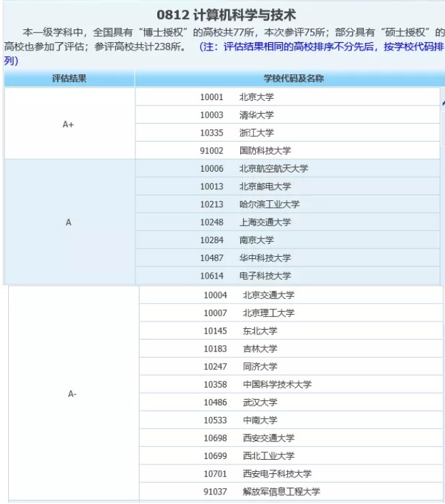
Task: Select 华中科技大学 school name
Action: 265,258
